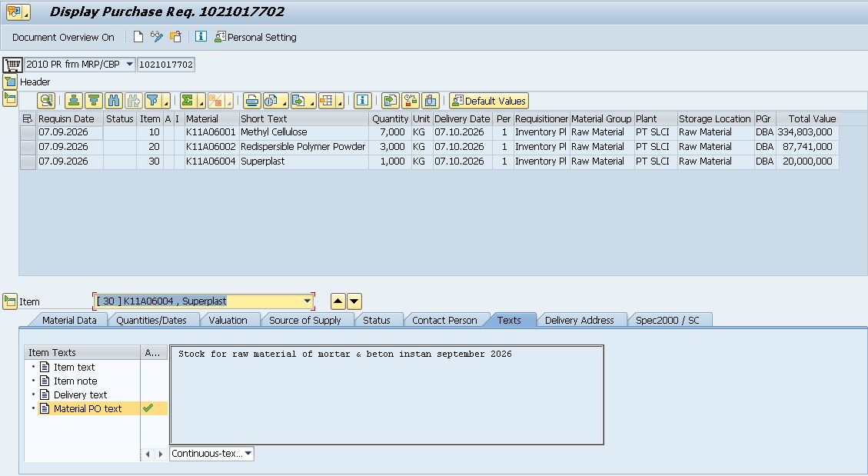Open the item selector dropdown showing Superplast
The image size is (868, 476).
coord(203,301)
